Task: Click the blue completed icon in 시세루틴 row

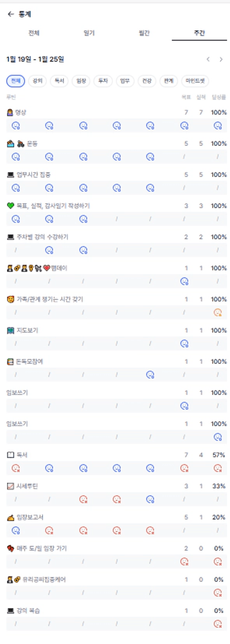Action: tap(150, 499)
